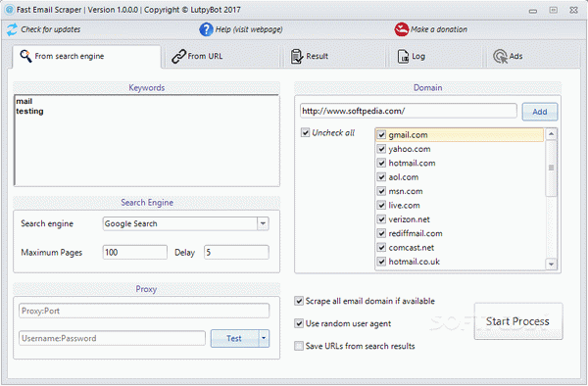Click the Delay value field
Image resolution: width=588 pixels, height=386 pixels.
[236, 252]
